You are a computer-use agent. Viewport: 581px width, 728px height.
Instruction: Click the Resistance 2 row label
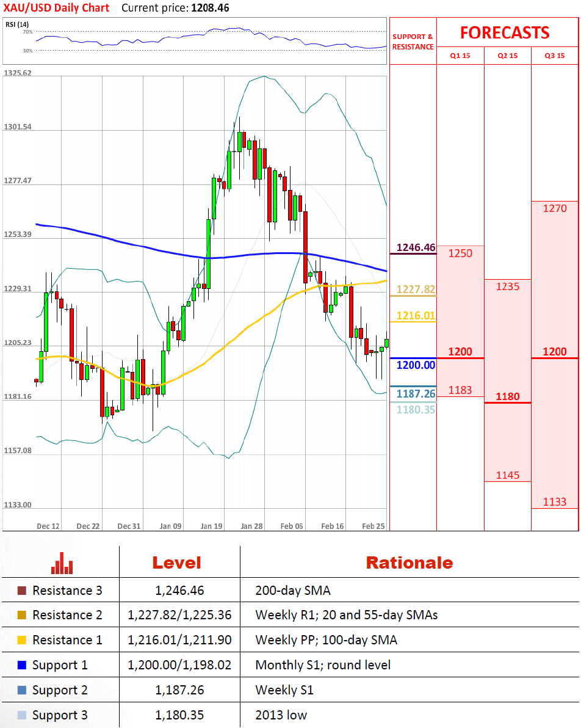tap(67, 615)
